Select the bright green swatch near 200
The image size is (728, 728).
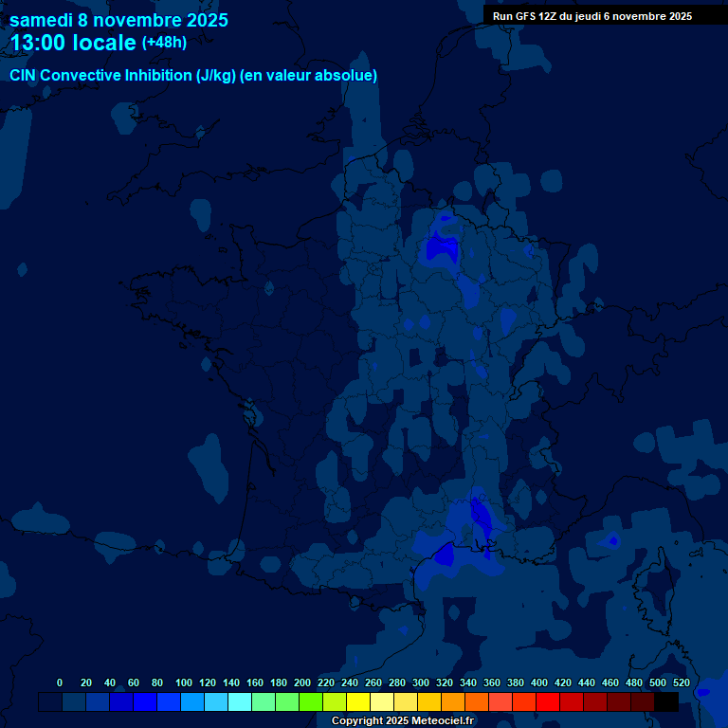pos(311,702)
